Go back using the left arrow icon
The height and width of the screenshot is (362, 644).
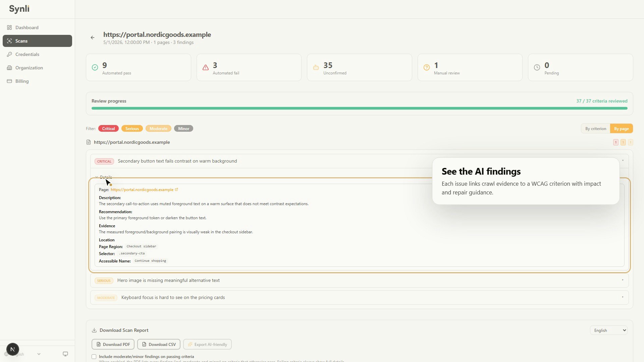[x=93, y=38]
